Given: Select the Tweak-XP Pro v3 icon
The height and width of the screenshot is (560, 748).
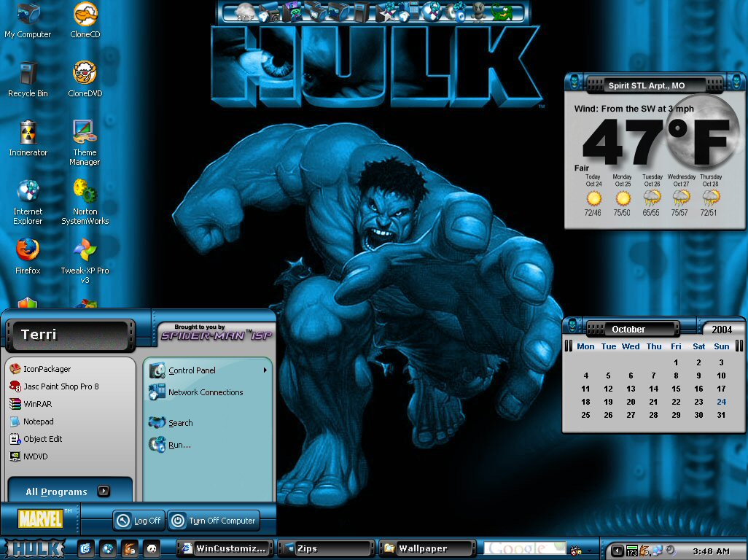Looking at the screenshot, I should [x=85, y=260].
